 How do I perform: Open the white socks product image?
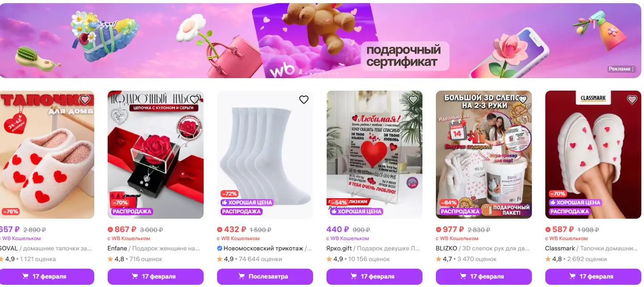pyautogui.click(x=265, y=154)
